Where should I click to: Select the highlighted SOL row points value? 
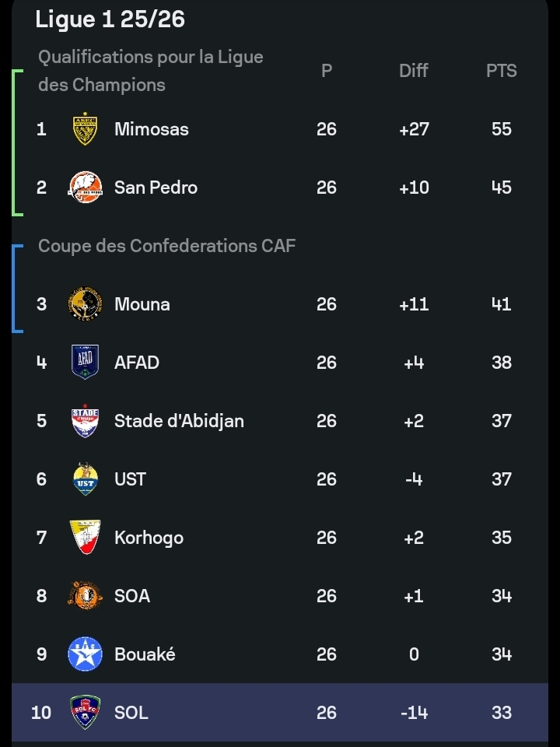point(502,713)
